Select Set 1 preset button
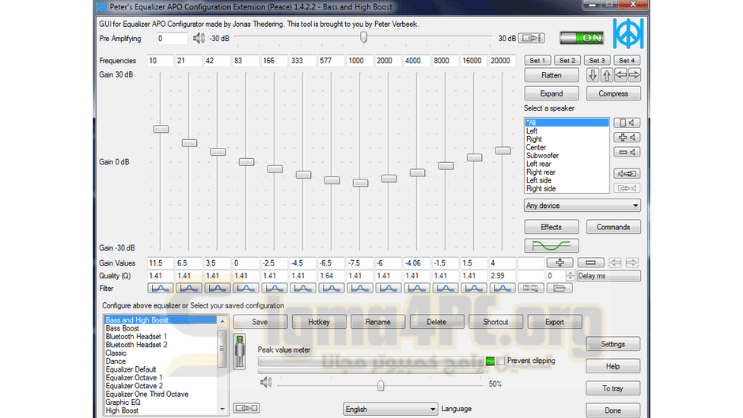This screenshot has width=743, height=418. coord(537,60)
